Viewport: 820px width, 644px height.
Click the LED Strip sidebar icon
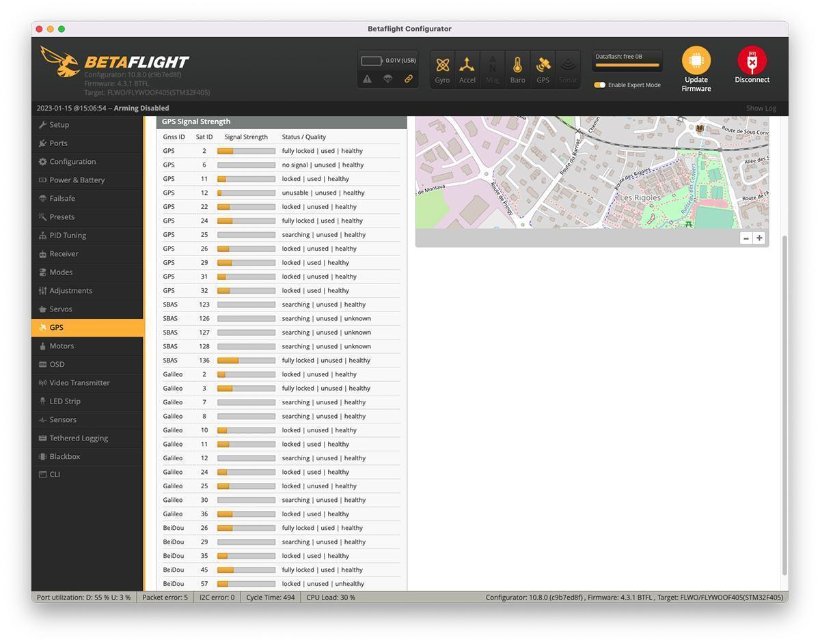42,402
